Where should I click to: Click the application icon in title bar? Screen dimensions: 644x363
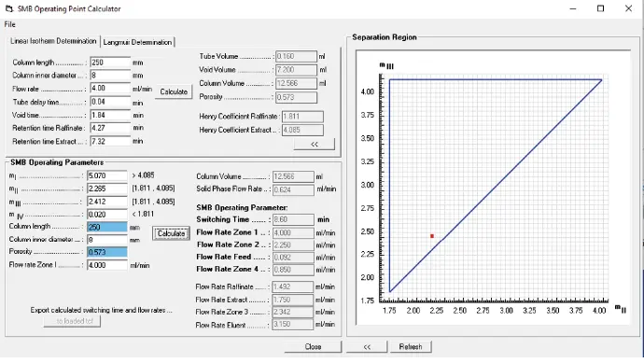(9, 8)
